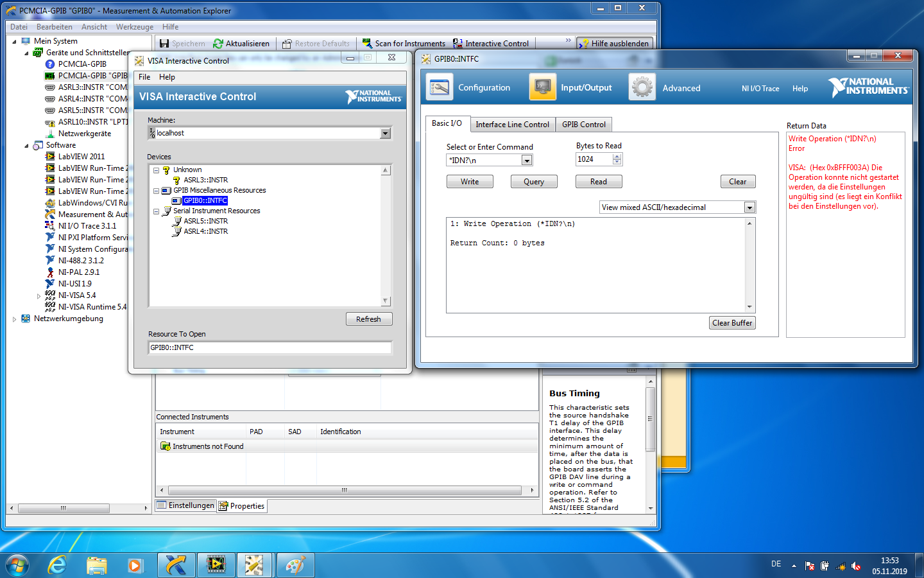This screenshot has height=578, width=924.
Task: Click the Scan for Instruments toolbar icon
Action: coord(367,43)
